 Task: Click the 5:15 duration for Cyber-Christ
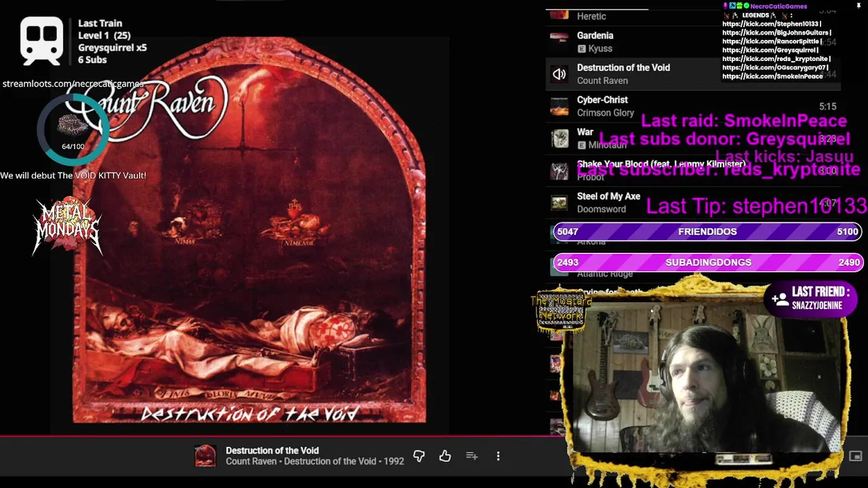(827, 106)
